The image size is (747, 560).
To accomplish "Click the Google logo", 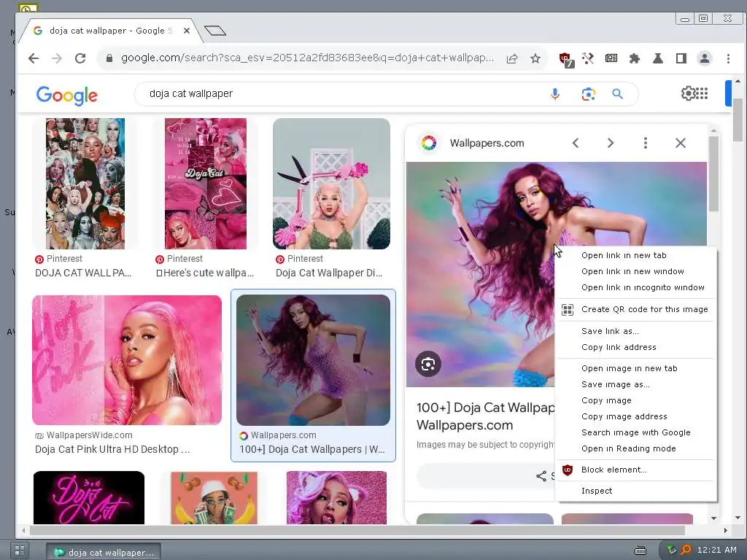I will click(66, 96).
